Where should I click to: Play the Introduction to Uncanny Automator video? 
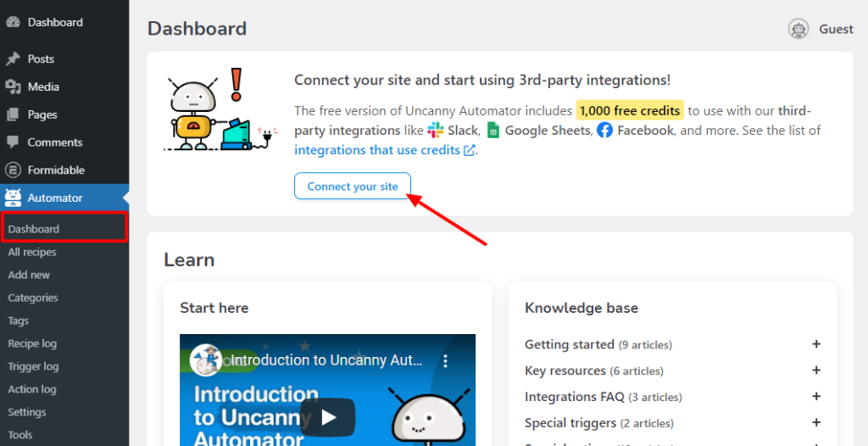[x=329, y=417]
